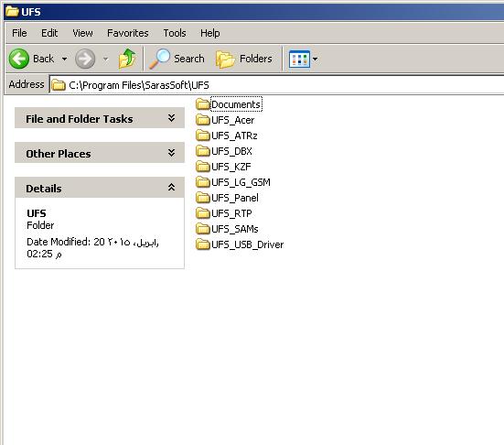
Task: Click the UFS_Acer folder name
Action: pos(232,120)
